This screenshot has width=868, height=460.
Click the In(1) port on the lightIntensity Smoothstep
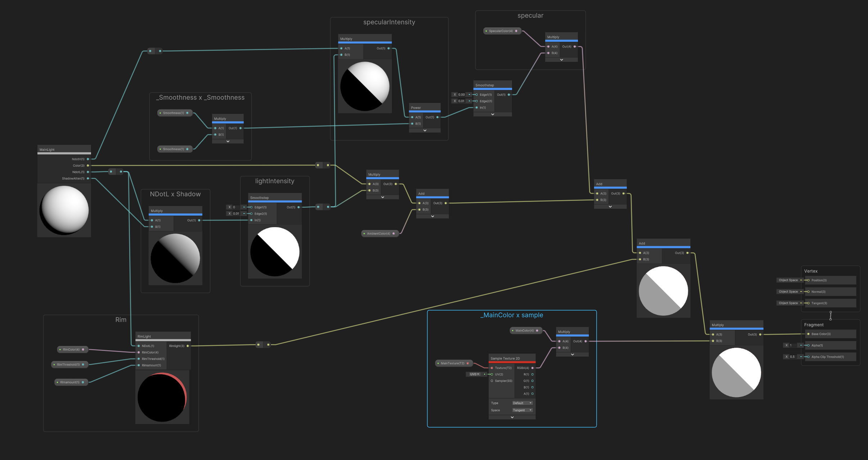pyautogui.click(x=251, y=220)
